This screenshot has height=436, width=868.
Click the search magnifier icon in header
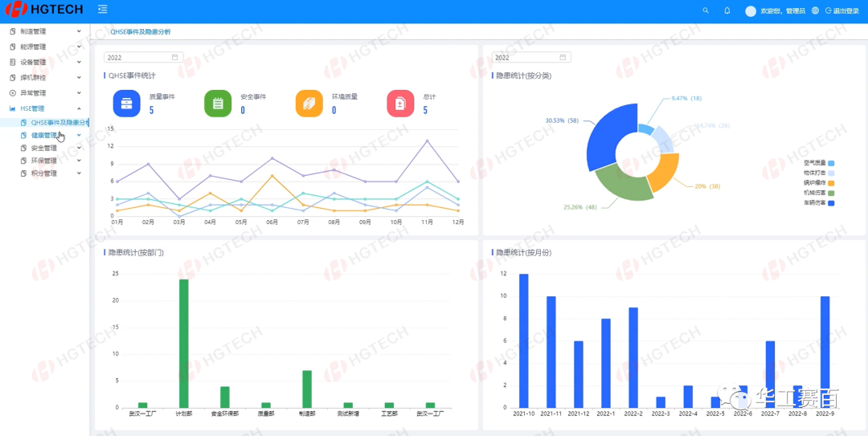pyautogui.click(x=706, y=10)
